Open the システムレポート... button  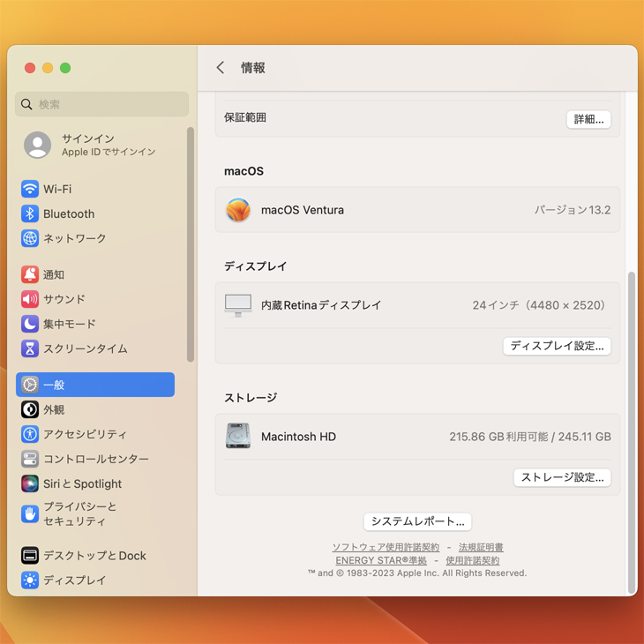coord(417,521)
